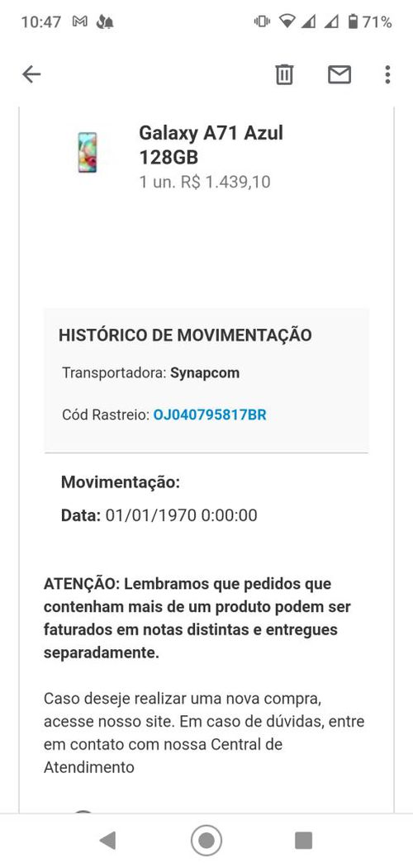The height and width of the screenshot is (868, 413).
Task: Go back using the arrow icon
Action: click(31, 74)
